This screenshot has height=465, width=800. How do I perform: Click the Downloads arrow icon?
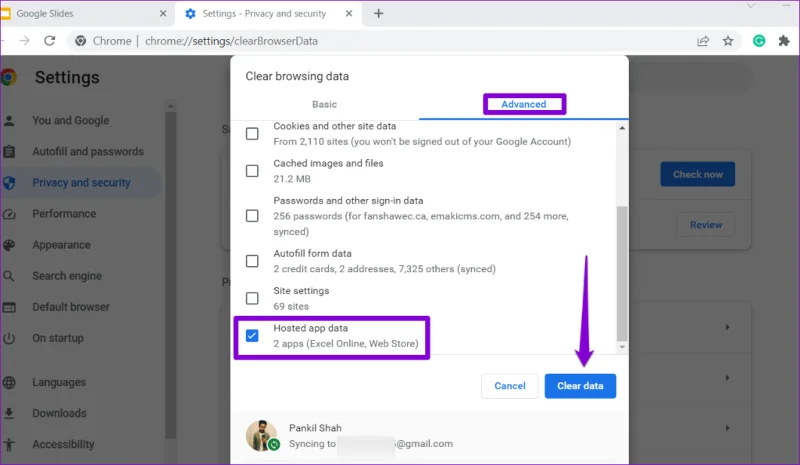pyautogui.click(x=9, y=413)
